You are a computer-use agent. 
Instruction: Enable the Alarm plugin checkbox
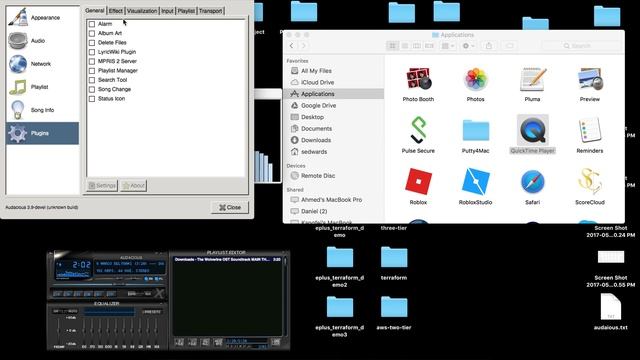(x=92, y=24)
